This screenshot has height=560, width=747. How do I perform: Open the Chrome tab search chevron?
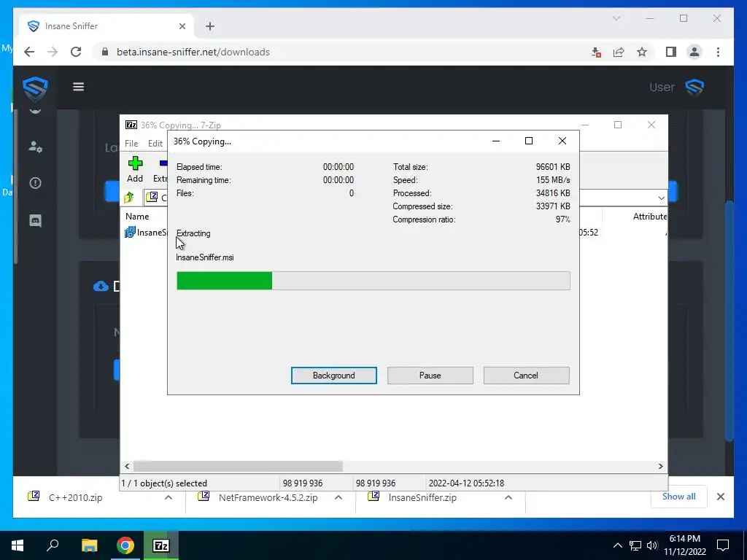(616, 18)
